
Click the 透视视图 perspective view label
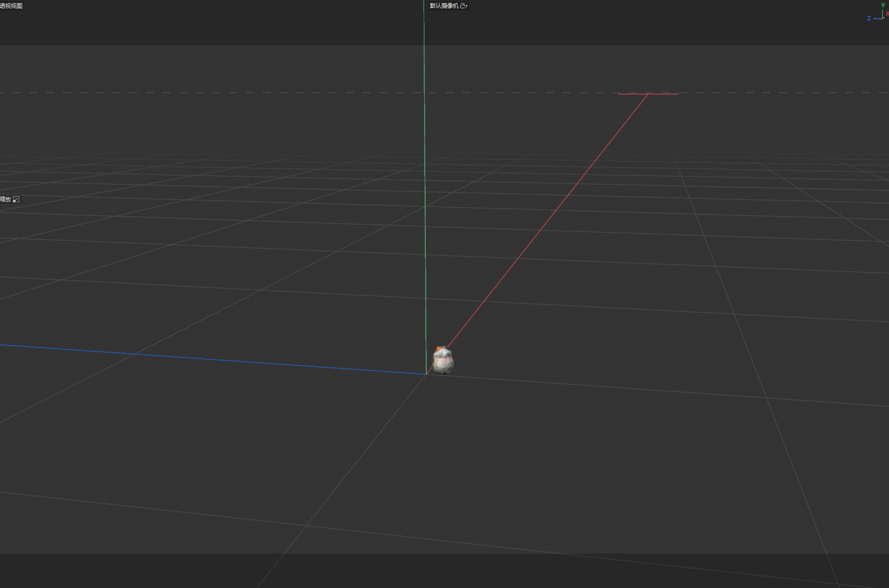click(11, 6)
